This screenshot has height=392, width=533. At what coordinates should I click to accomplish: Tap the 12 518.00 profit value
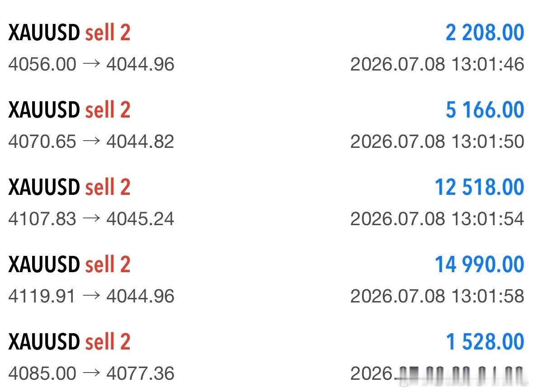[x=479, y=187]
